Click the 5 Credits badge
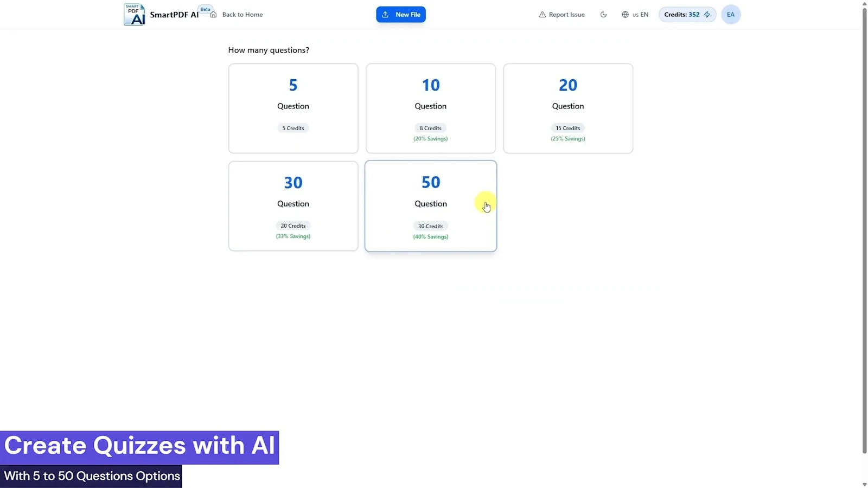The width and height of the screenshot is (868, 488). [x=293, y=128]
